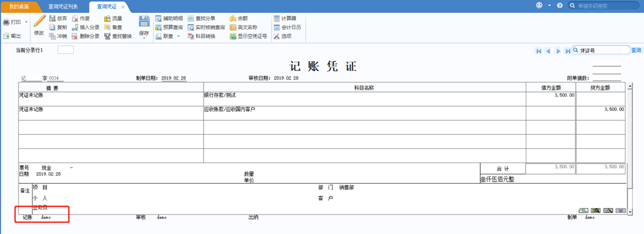Click the third small icon with diagonal line in remarks

tap(608, 210)
